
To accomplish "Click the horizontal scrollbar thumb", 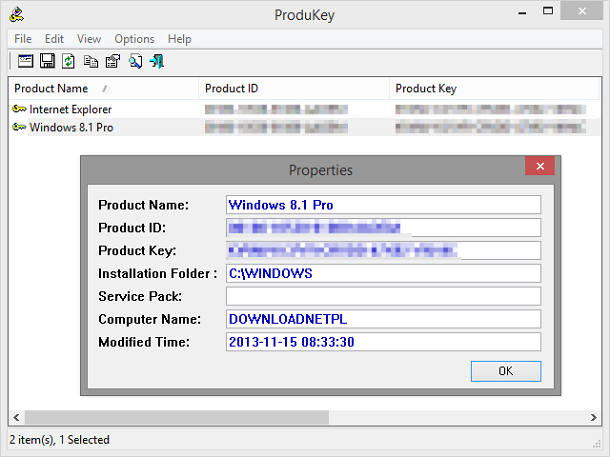I will pyautogui.click(x=177, y=417).
